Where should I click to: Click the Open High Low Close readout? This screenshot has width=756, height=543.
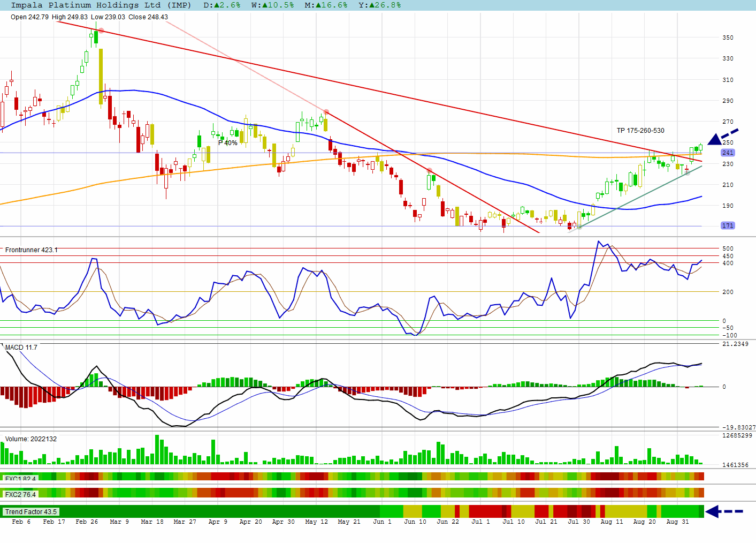coord(89,17)
